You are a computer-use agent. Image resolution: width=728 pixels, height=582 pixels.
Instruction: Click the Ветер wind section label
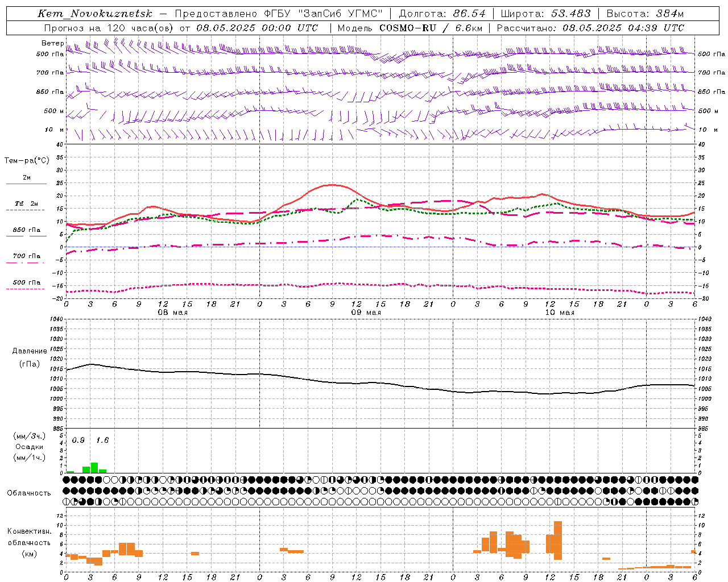pos(53,43)
